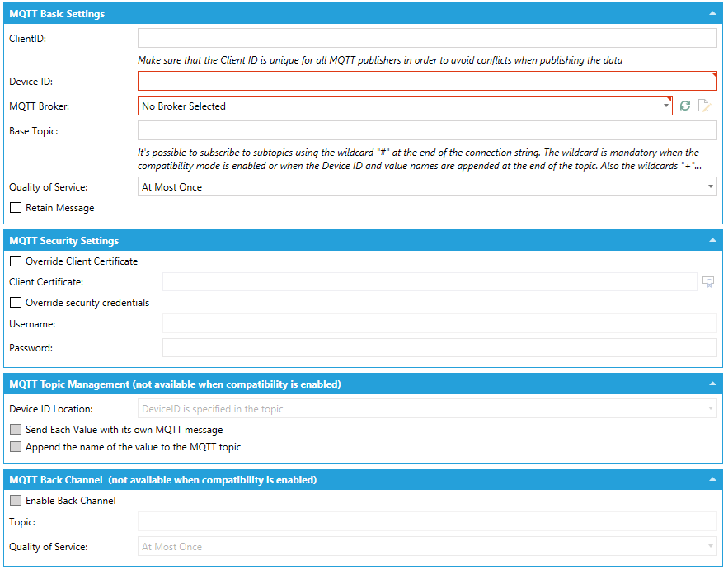Check Override Client Certificate
Screen dimensions: 728x570
(x=16, y=261)
